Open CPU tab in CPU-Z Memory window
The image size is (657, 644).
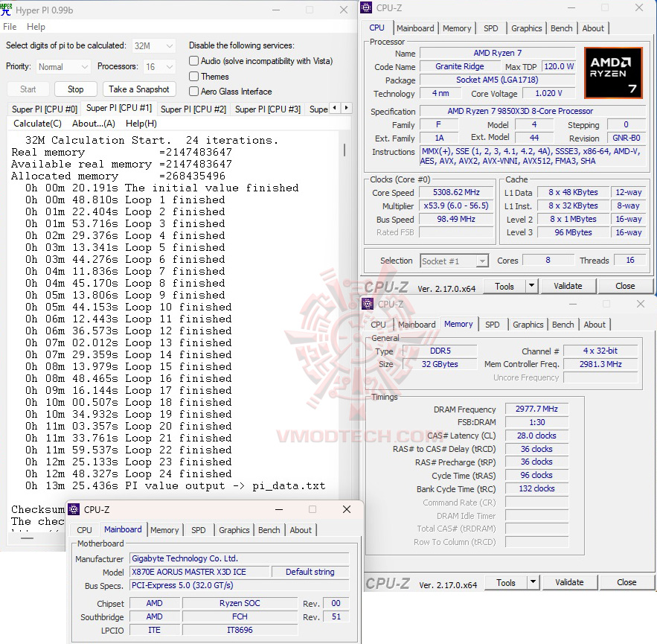378,325
